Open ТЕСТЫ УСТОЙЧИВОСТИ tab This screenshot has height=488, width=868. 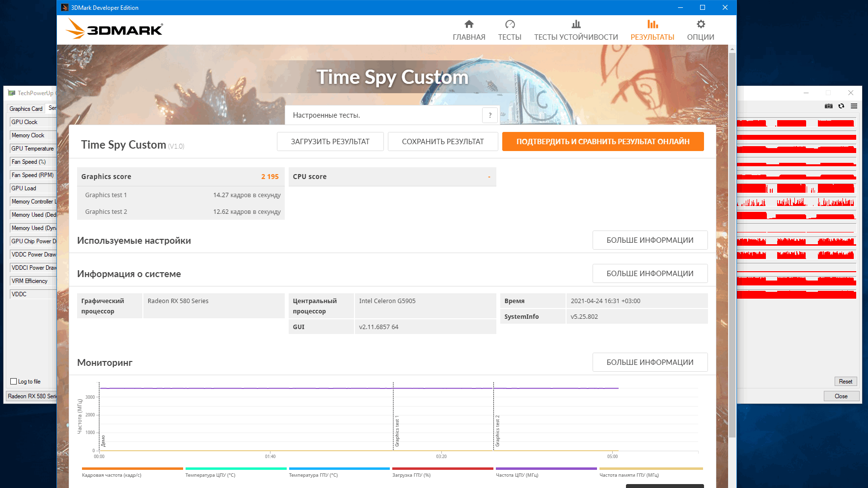pos(576,30)
